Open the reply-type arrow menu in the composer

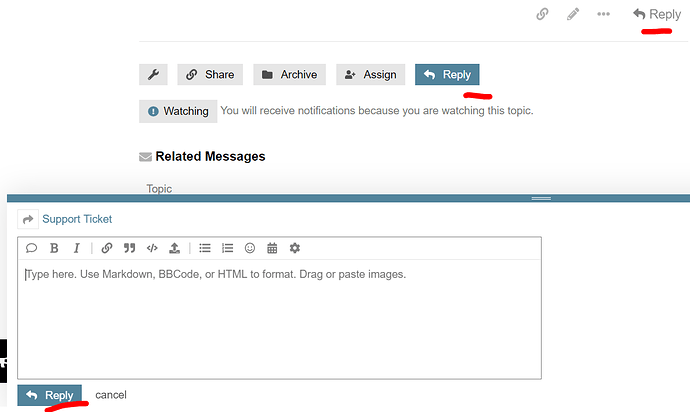pos(28,219)
